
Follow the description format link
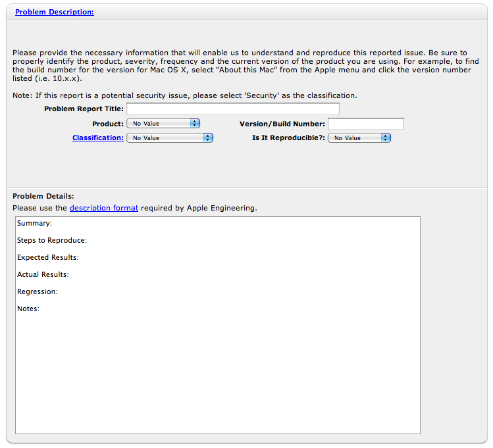(x=104, y=208)
